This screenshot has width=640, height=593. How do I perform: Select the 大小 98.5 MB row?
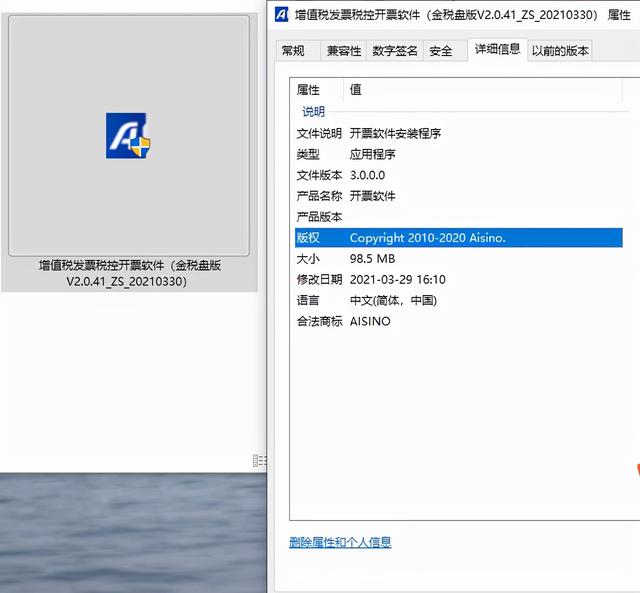point(459,258)
